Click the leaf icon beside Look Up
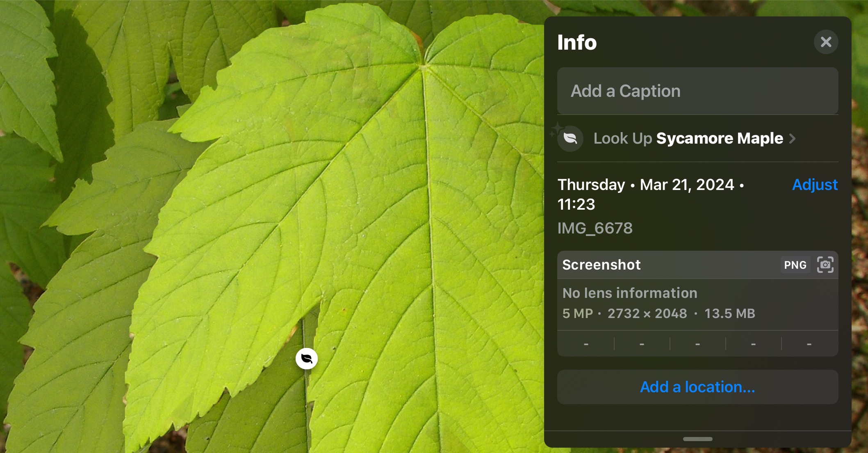Image resolution: width=868 pixels, height=453 pixels. (x=570, y=139)
